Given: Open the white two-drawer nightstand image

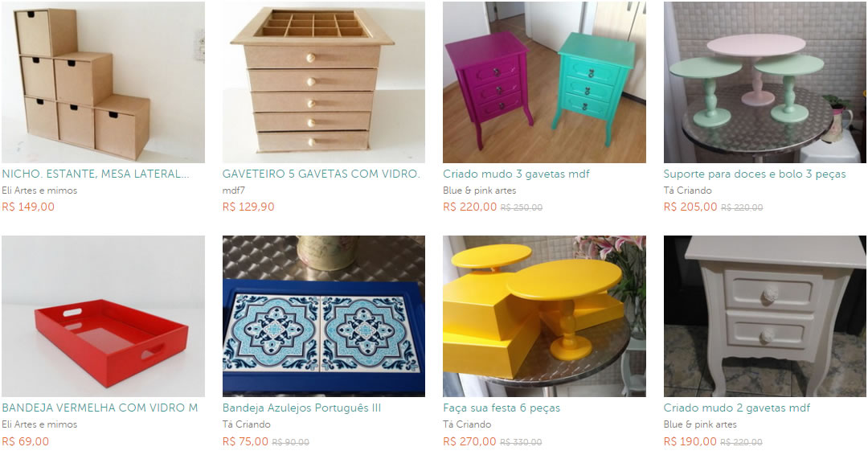Looking at the screenshot, I should point(765,316).
